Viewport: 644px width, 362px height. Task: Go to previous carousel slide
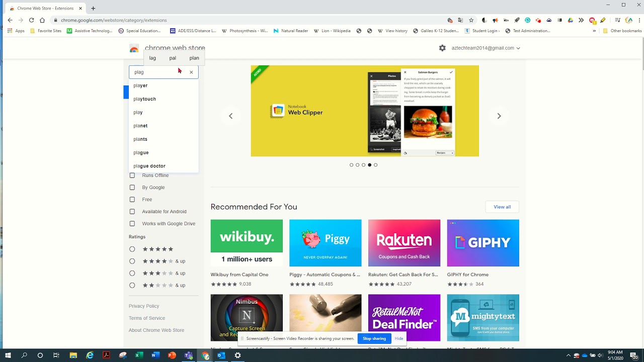pyautogui.click(x=230, y=116)
